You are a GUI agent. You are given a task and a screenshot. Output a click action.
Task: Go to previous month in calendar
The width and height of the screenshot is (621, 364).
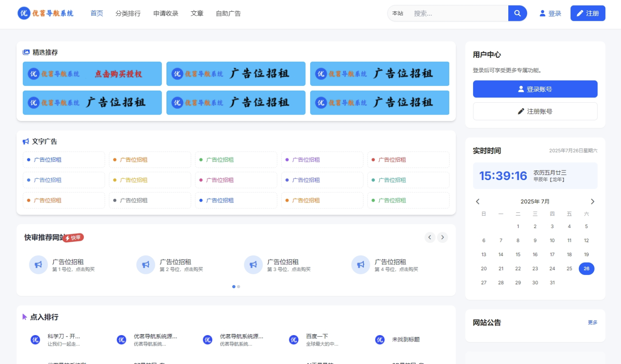(477, 202)
